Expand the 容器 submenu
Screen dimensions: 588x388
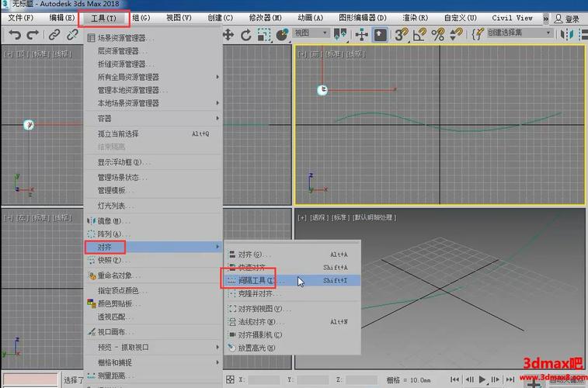pos(153,119)
